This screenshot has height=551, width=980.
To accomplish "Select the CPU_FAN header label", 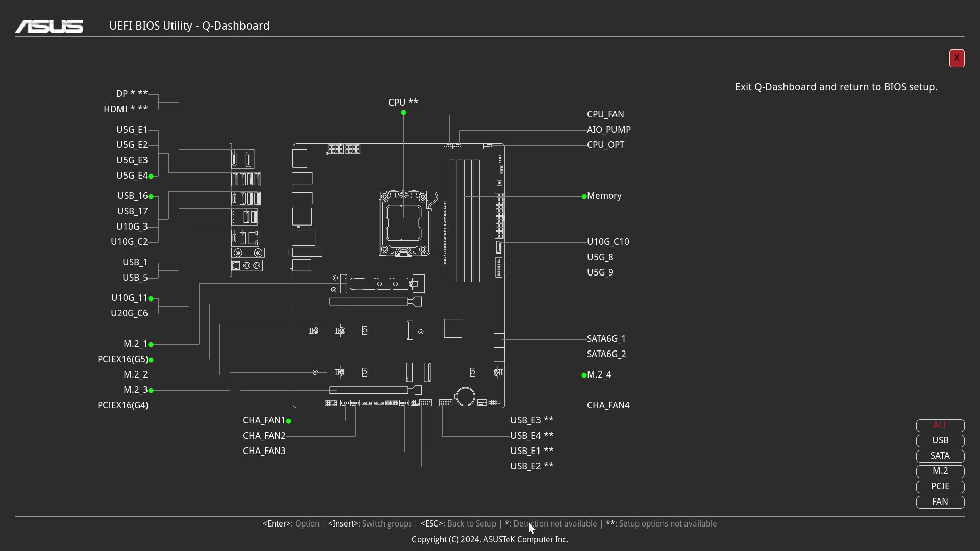I will [x=605, y=114].
